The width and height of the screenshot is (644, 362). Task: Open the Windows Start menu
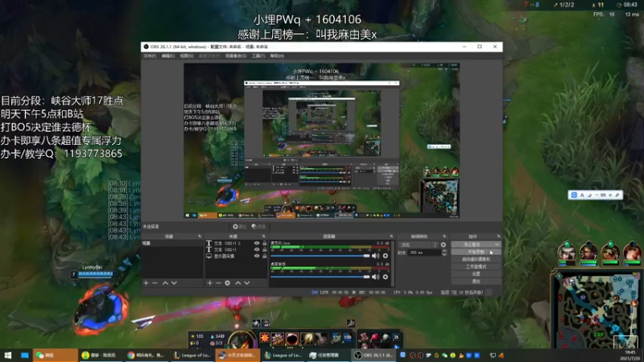[8, 355]
